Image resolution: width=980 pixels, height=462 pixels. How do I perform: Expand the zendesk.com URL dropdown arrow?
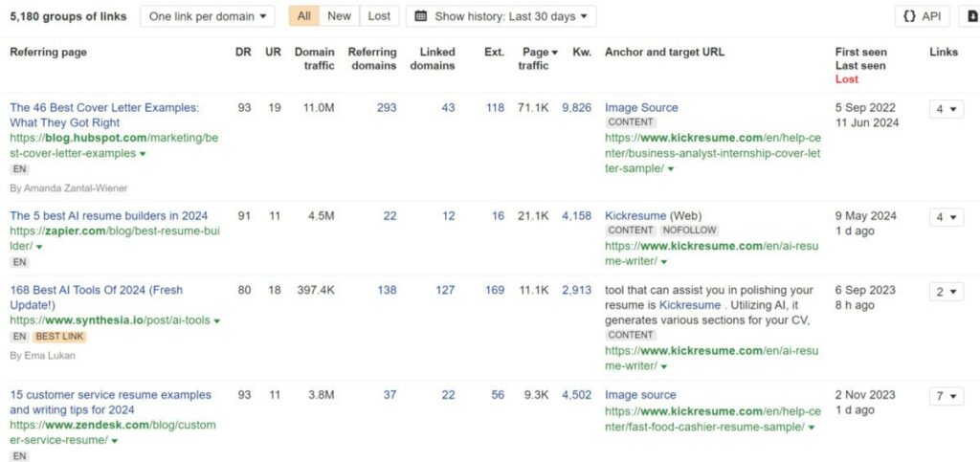point(115,441)
